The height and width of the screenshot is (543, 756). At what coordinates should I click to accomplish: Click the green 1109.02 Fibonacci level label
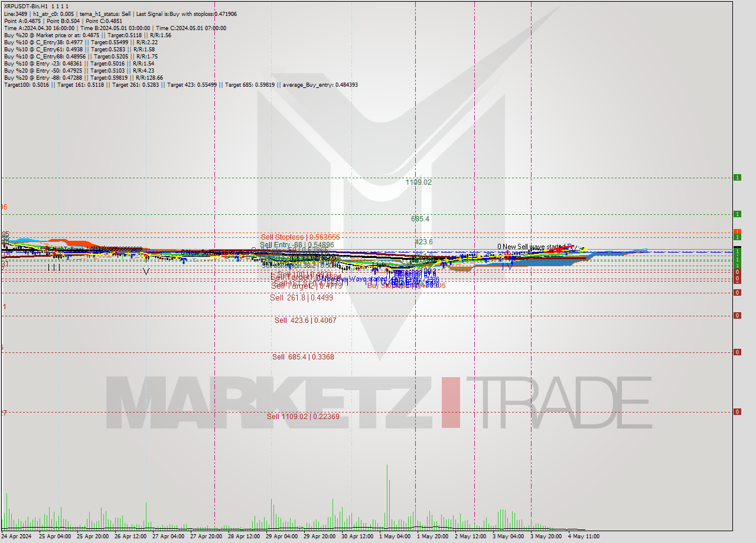418,182
